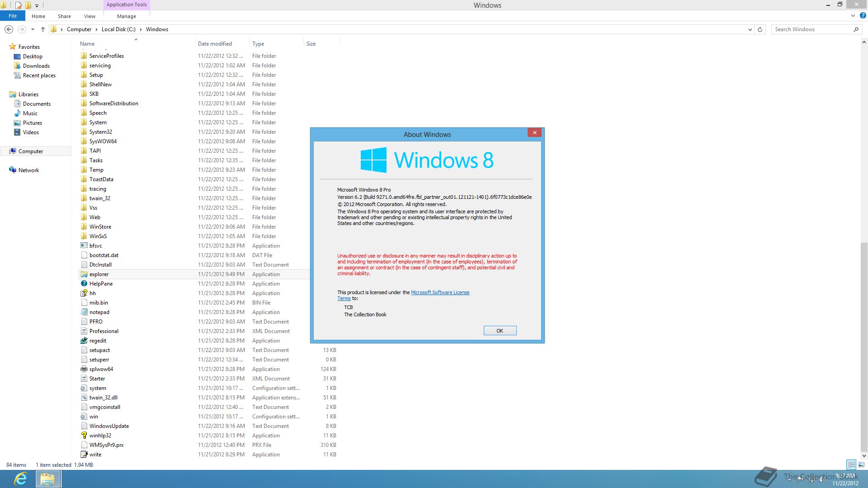Select the splwow64 printer icon
This screenshot has width=868, height=488.
click(84, 369)
